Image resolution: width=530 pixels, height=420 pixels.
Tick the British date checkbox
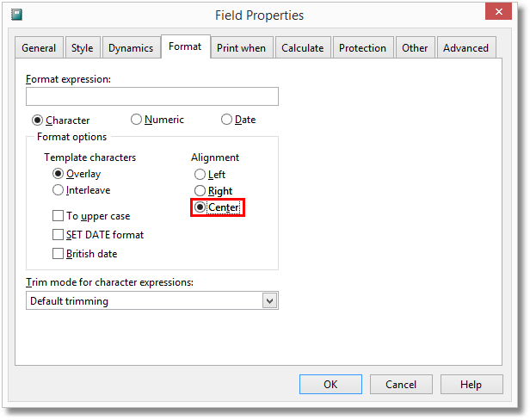pos(59,254)
